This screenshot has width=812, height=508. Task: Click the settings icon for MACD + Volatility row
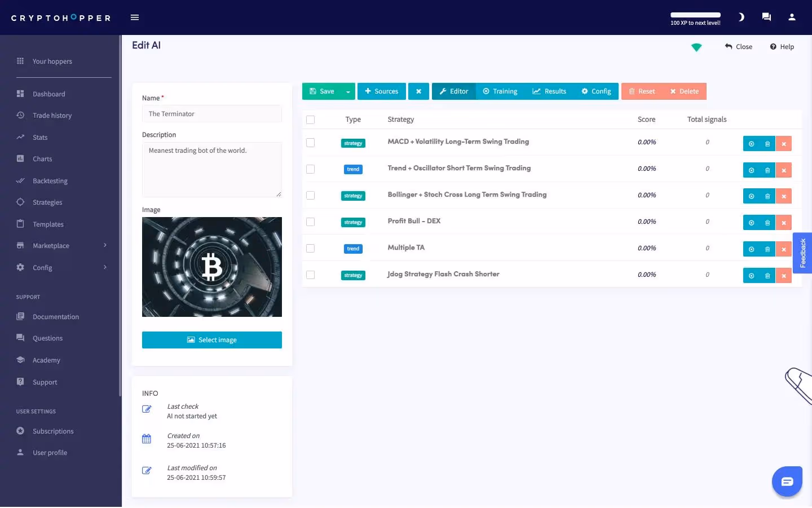click(751, 144)
